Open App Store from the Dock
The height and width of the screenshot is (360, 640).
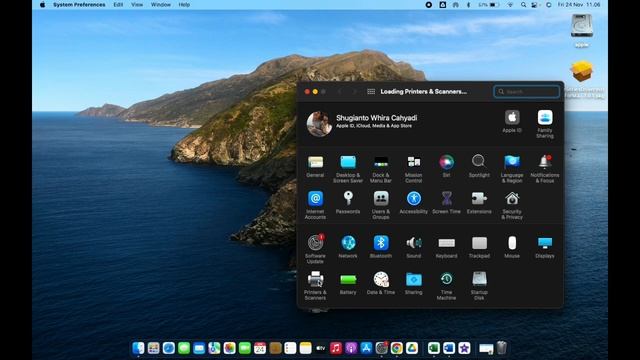(x=366, y=348)
